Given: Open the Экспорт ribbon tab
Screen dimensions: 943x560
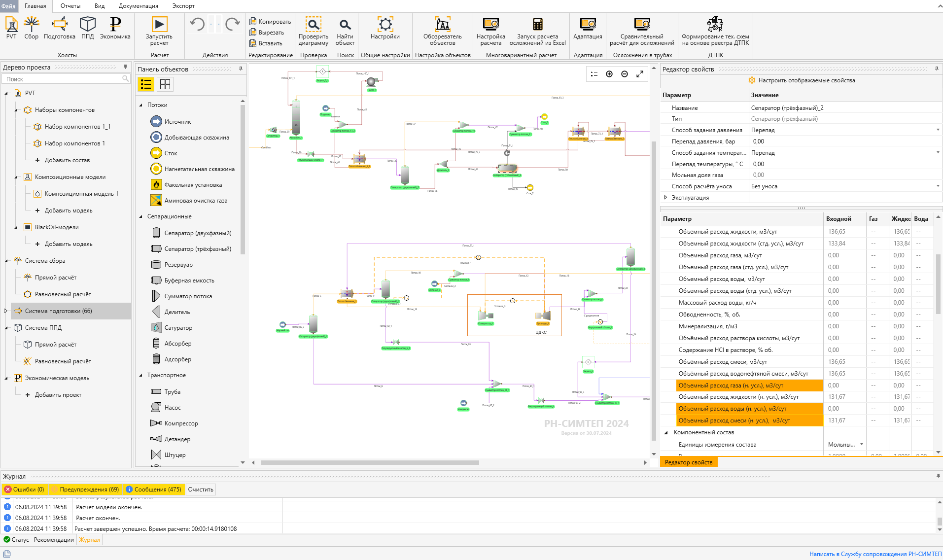Looking at the screenshot, I should pos(183,6).
